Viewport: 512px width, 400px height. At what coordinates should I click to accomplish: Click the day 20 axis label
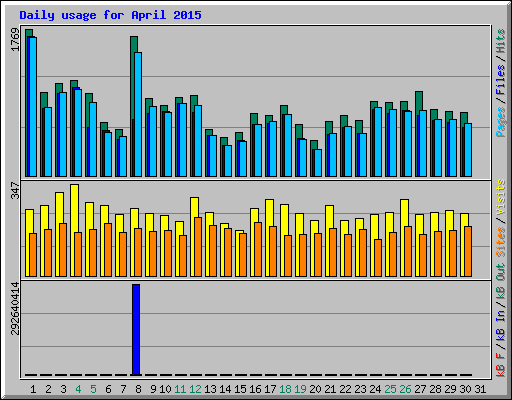pyautogui.click(x=315, y=389)
